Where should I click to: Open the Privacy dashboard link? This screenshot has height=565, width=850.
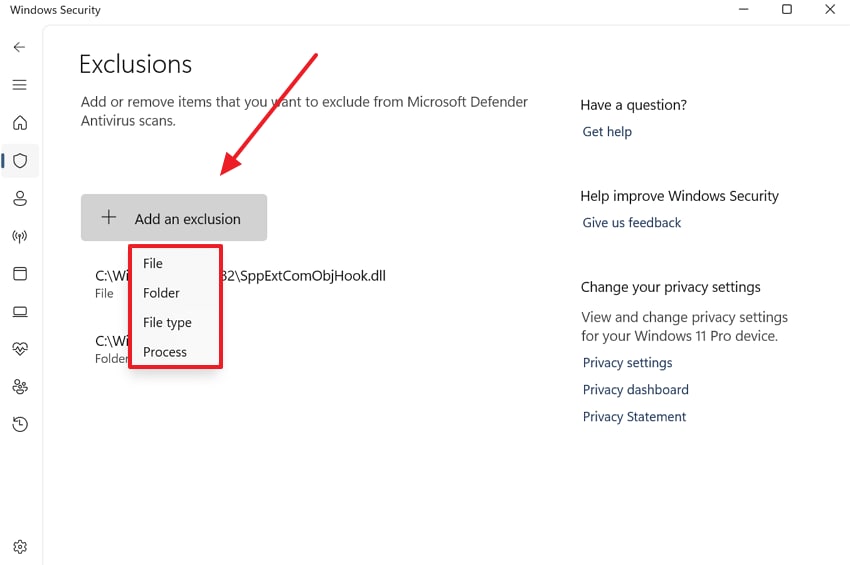pyautogui.click(x=635, y=390)
